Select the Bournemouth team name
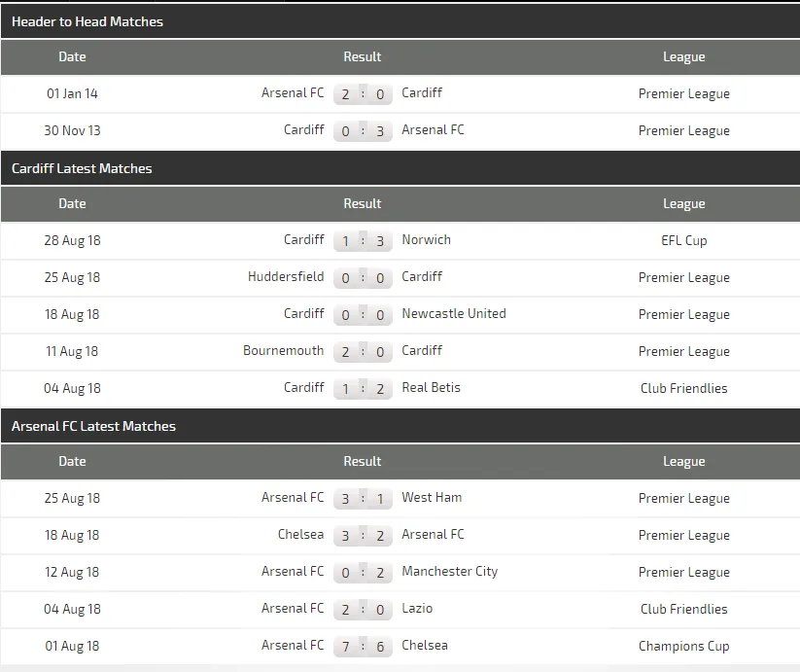Viewport: 800px width, 672px height. [x=283, y=350]
